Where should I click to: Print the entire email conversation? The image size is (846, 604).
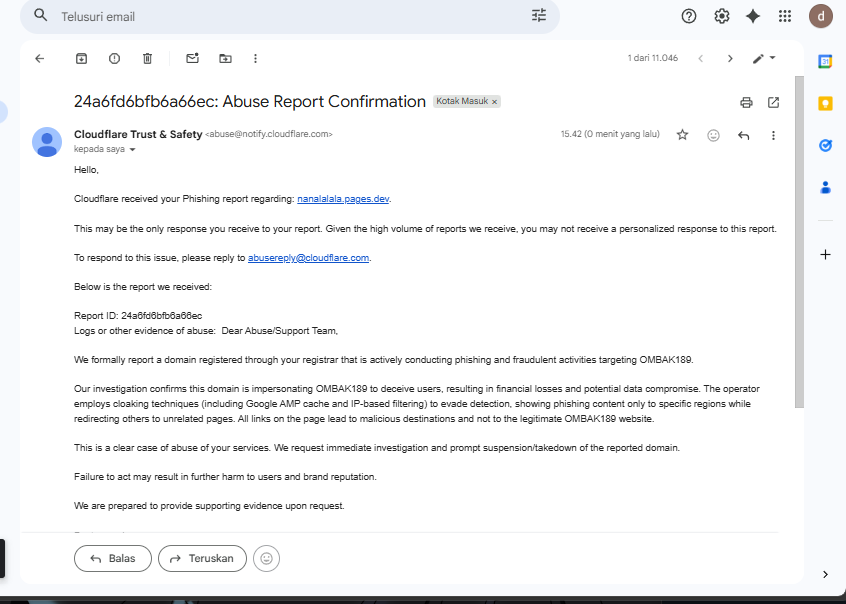pos(746,103)
